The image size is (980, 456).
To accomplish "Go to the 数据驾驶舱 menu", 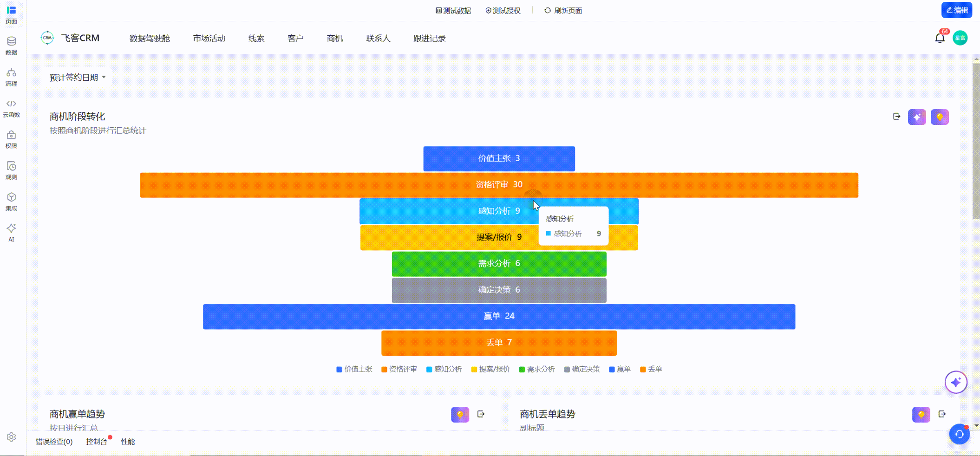I will point(150,39).
